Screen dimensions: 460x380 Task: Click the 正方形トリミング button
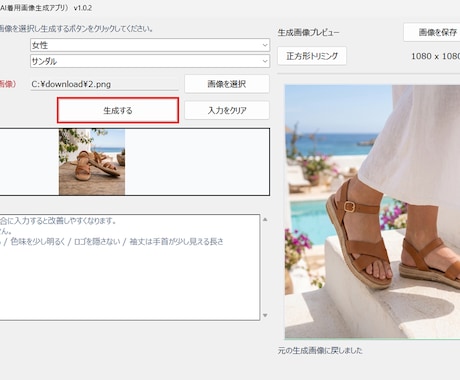312,56
